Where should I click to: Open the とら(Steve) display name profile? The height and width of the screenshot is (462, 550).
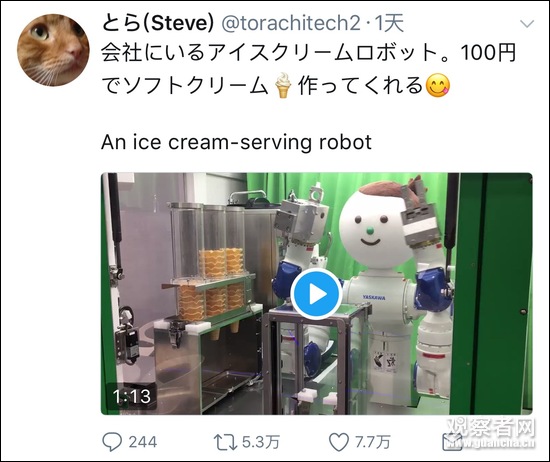tap(157, 23)
